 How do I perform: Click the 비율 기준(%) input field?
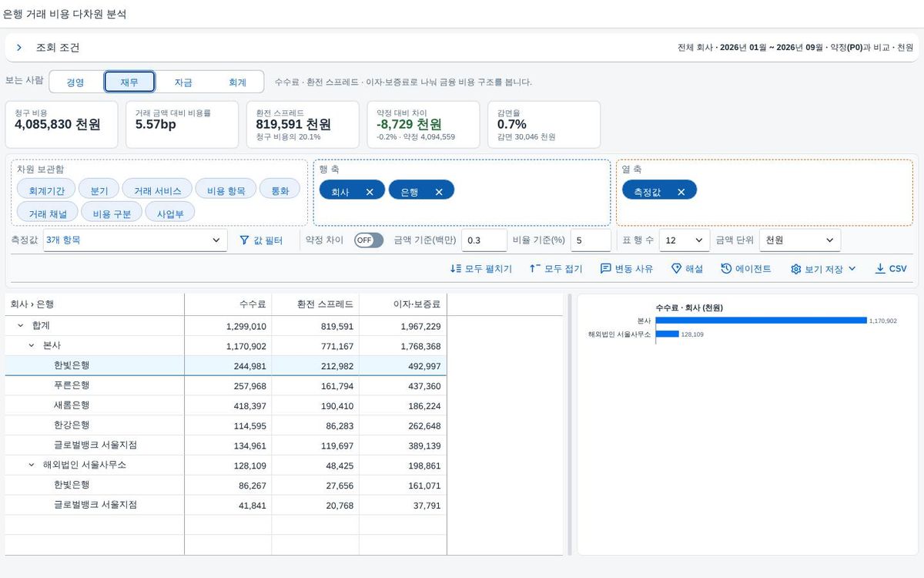[591, 240]
